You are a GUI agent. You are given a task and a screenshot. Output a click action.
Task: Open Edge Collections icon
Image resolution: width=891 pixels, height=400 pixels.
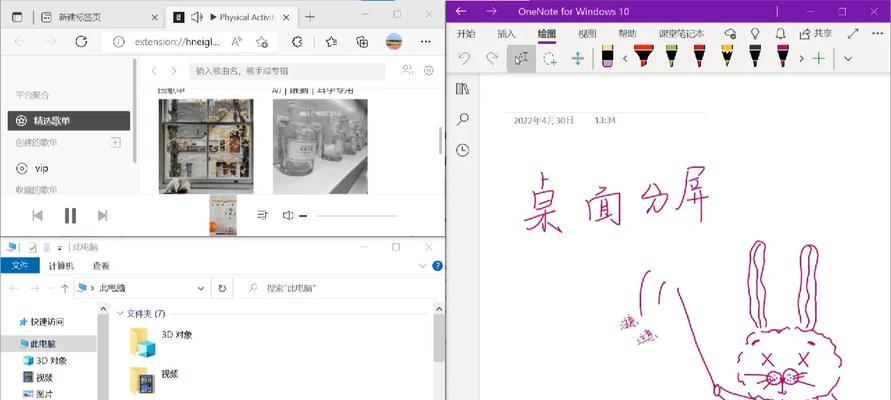pos(361,41)
